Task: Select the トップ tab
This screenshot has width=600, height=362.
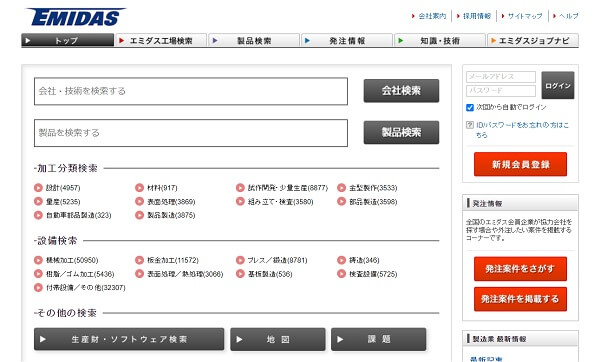Action: [x=68, y=40]
